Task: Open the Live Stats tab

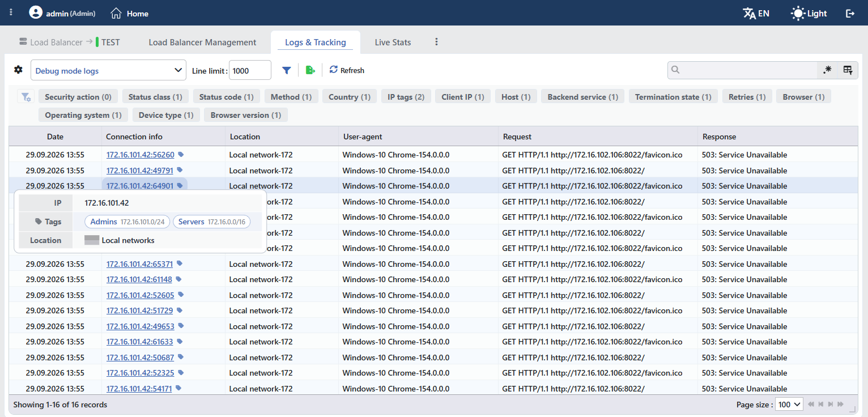Action: (x=393, y=42)
